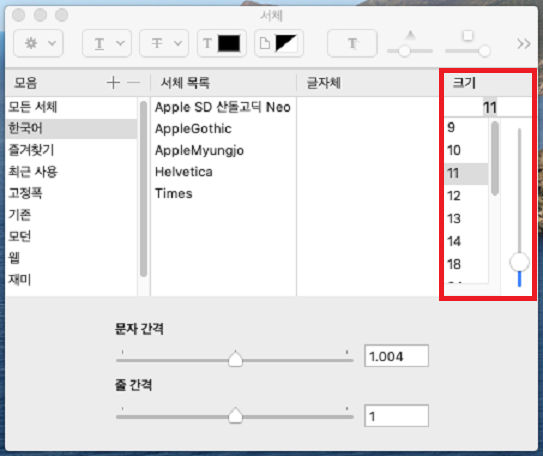Click the 크기 column header
The height and width of the screenshot is (456, 543).
tap(488, 83)
